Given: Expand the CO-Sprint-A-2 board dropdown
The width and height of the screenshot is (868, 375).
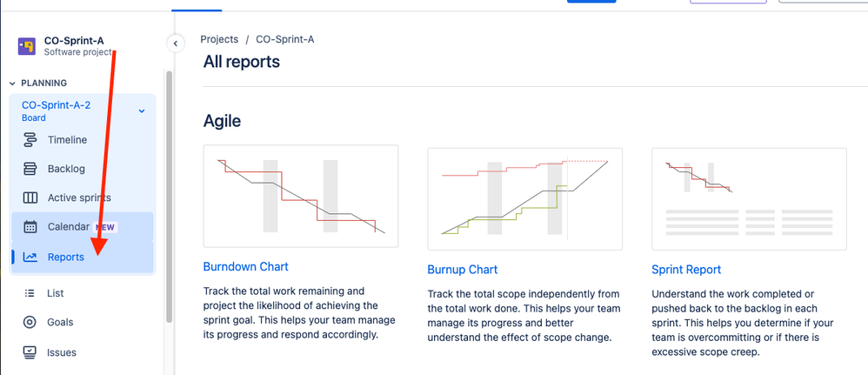Looking at the screenshot, I should [142, 110].
